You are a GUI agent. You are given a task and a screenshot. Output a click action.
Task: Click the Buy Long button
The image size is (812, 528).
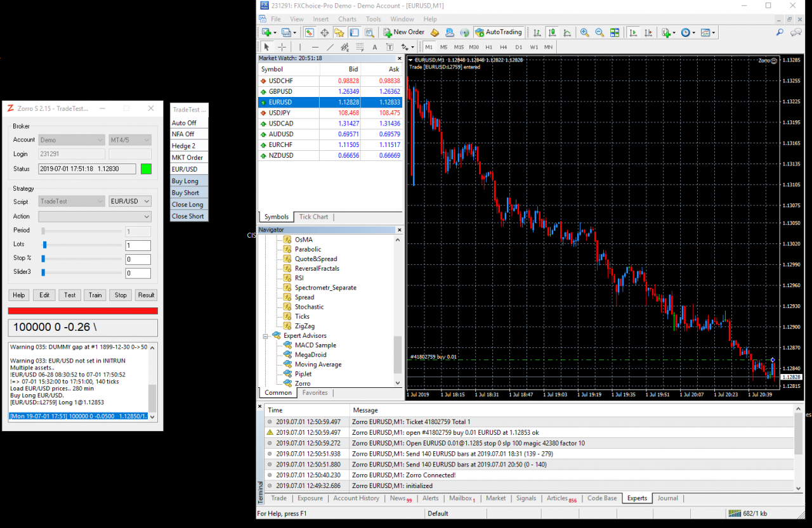tap(188, 181)
